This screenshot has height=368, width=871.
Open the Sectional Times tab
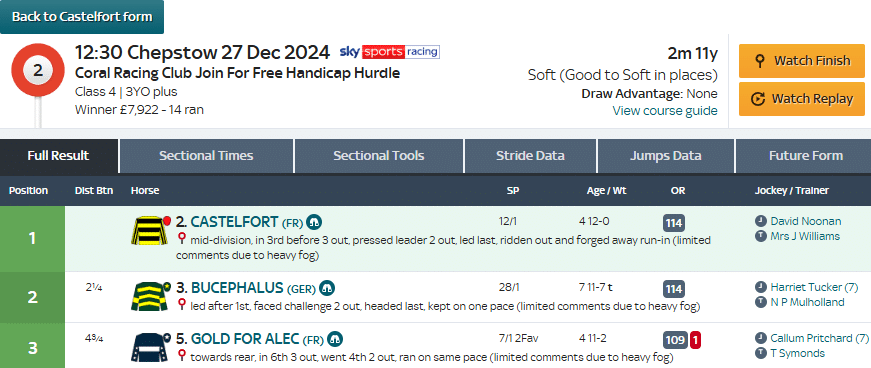(206, 156)
